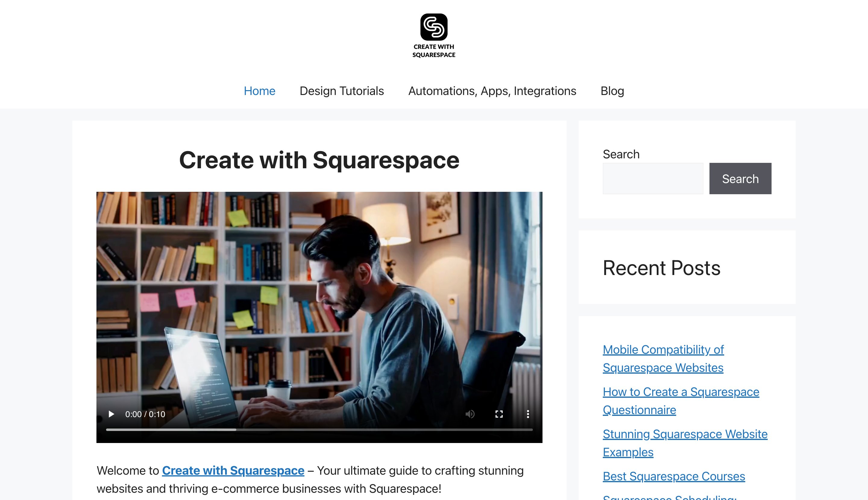Open the video's more options menu

(x=527, y=414)
